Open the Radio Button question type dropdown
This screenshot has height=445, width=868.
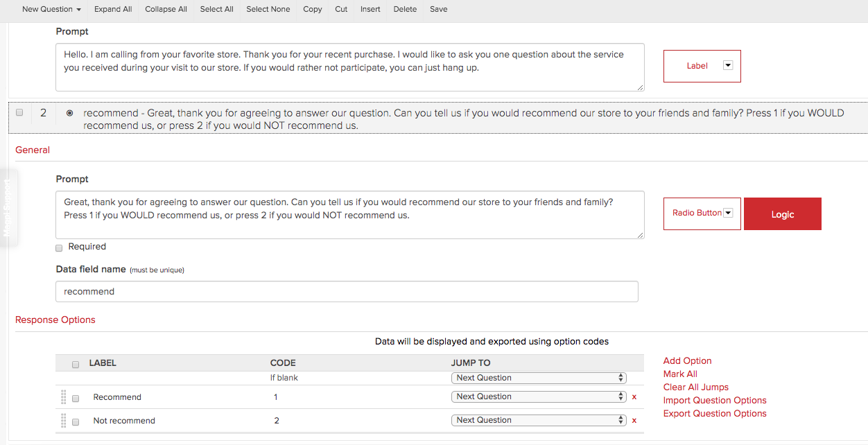pyautogui.click(x=728, y=213)
